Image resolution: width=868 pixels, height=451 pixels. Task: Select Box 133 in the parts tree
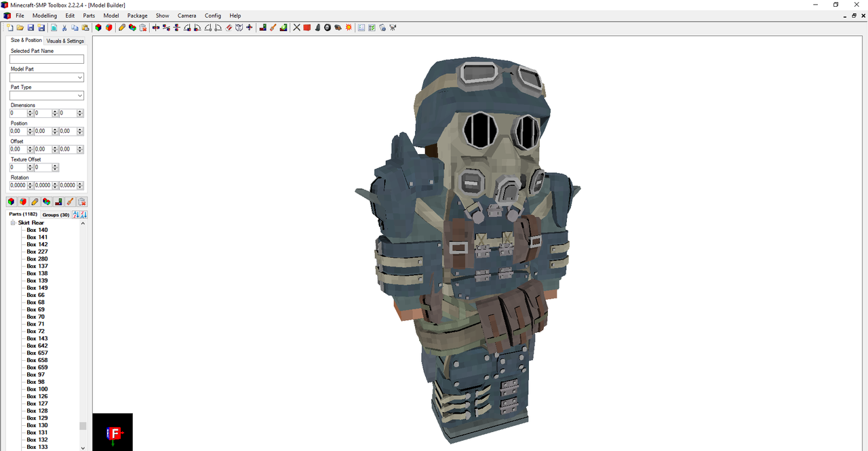tap(37, 447)
